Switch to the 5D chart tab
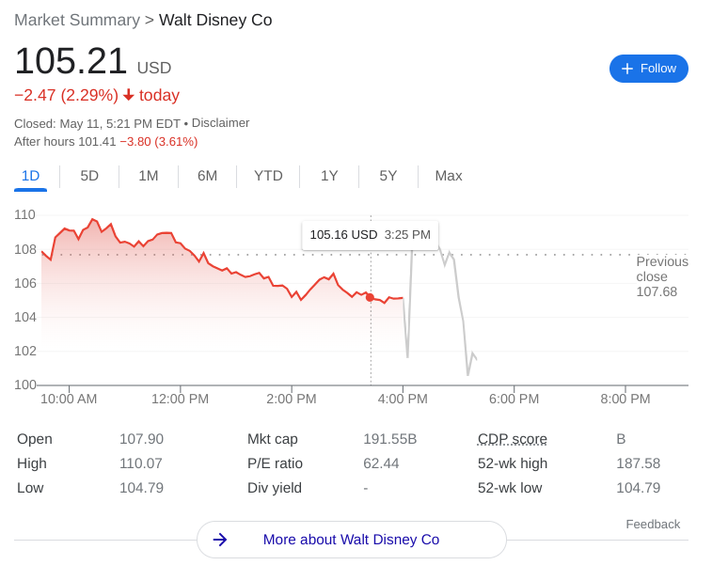Viewport: 728px width, 565px height. click(89, 176)
